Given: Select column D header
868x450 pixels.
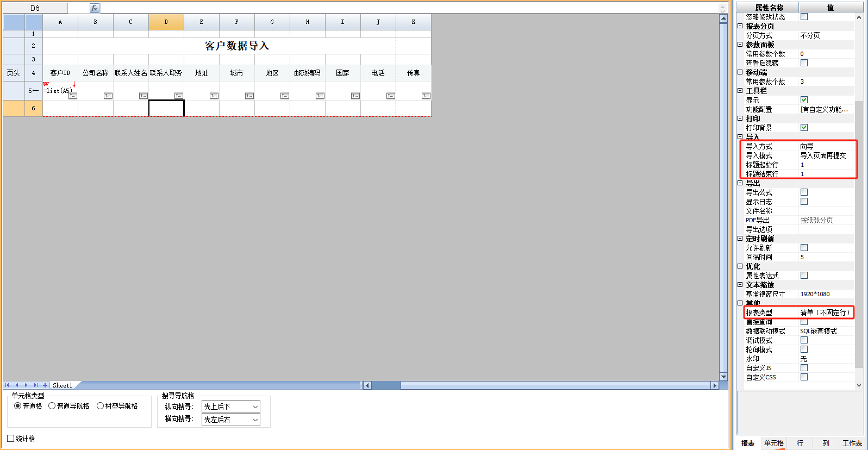Looking at the screenshot, I should tap(166, 22).
